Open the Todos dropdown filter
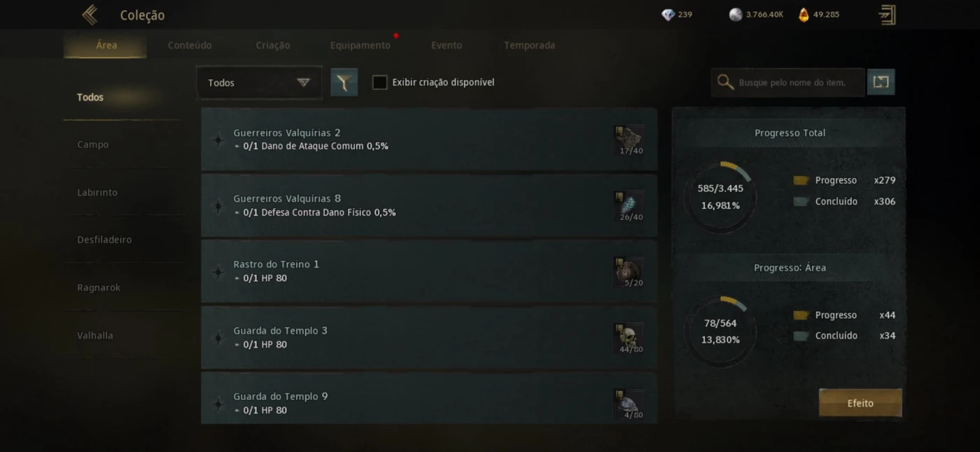This screenshot has width=980, height=452. (259, 83)
